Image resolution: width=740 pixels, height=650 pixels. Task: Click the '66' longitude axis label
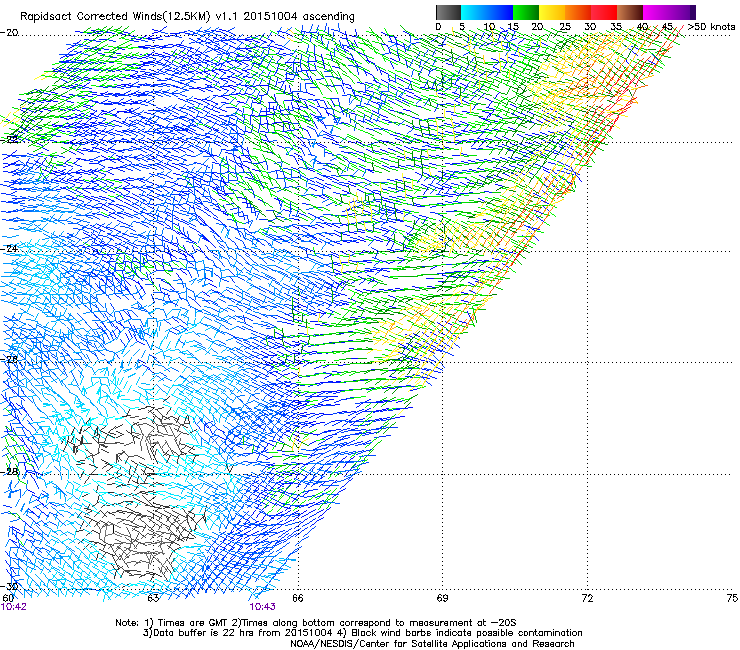(x=297, y=598)
